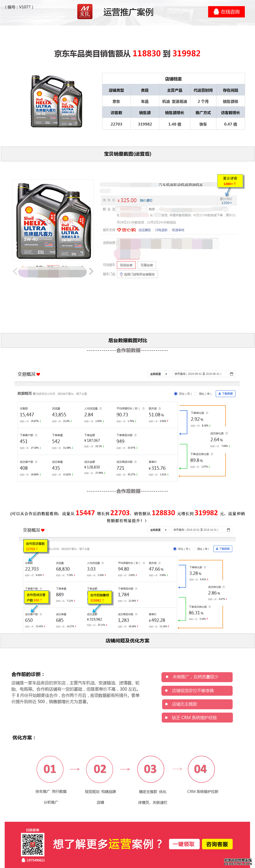This screenshot has height=868, width=255.
Task: Open the 降价通知 price alert link
Action: pos(146,200)
